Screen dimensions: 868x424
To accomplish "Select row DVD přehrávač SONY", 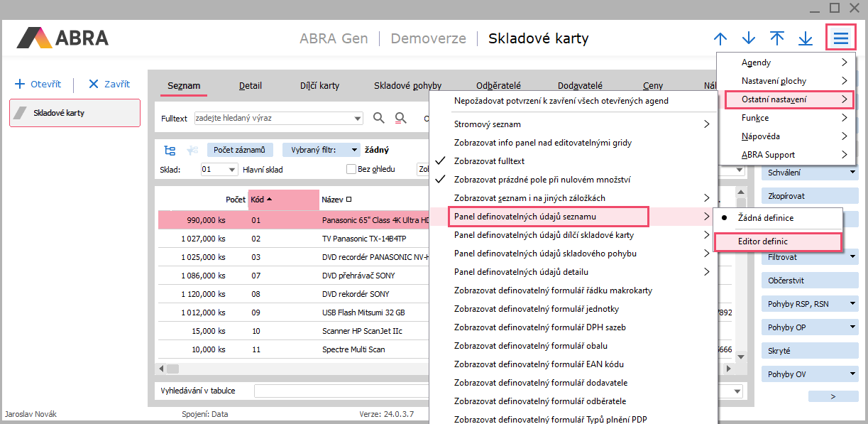I will [295, 276].
